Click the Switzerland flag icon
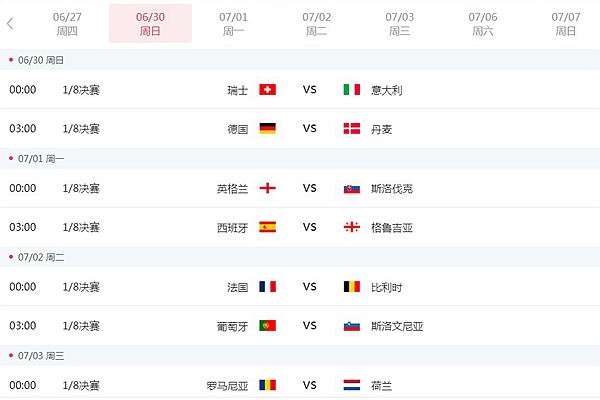Viewport: 600px width, 400px height. [267, 90]
